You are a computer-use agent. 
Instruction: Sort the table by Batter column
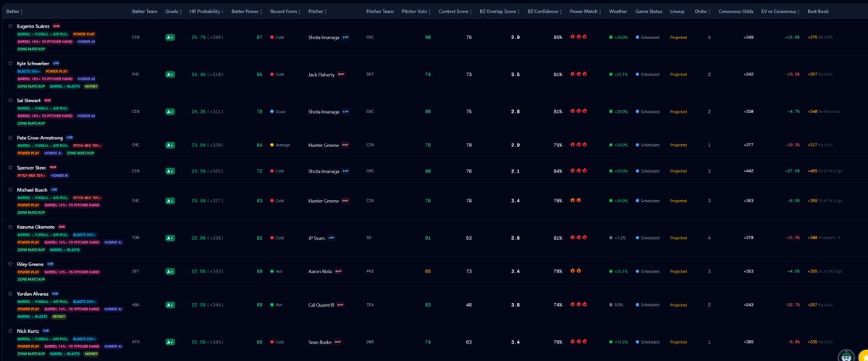click(14, 11)
